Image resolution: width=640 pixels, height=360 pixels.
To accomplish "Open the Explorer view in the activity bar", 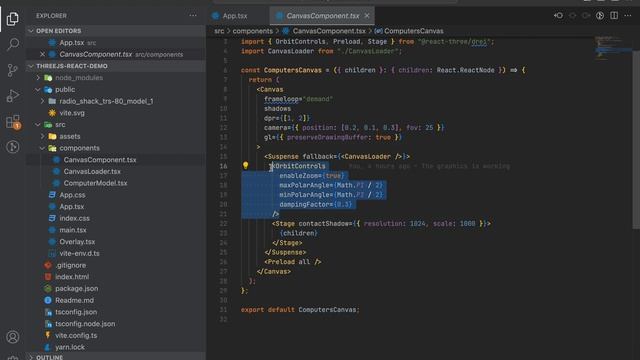I will click(x=13, y=18).
